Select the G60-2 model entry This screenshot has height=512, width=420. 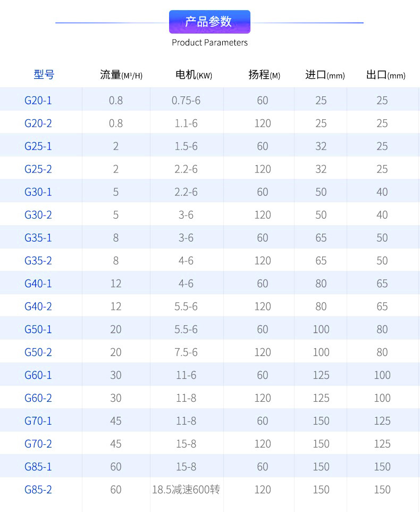tap(38, 398)
